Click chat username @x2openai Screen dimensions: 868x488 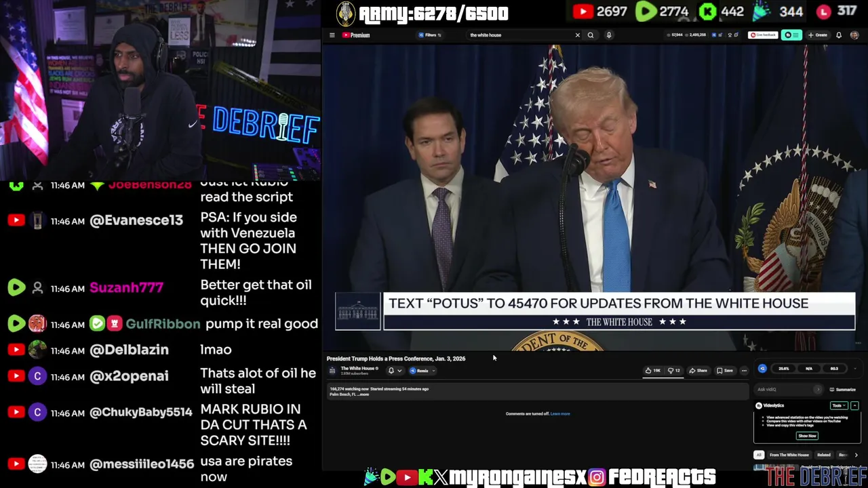coord(129,376)
